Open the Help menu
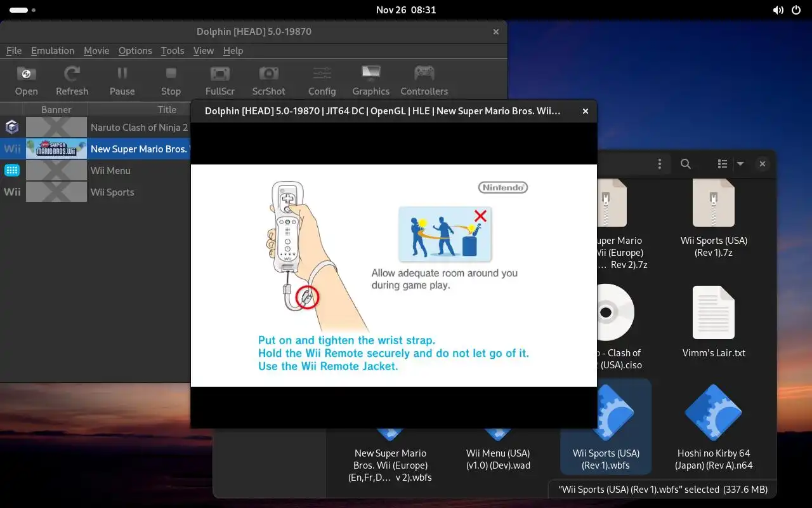The image size is (812, 508). pyautogui.click(x=233, y=51)
